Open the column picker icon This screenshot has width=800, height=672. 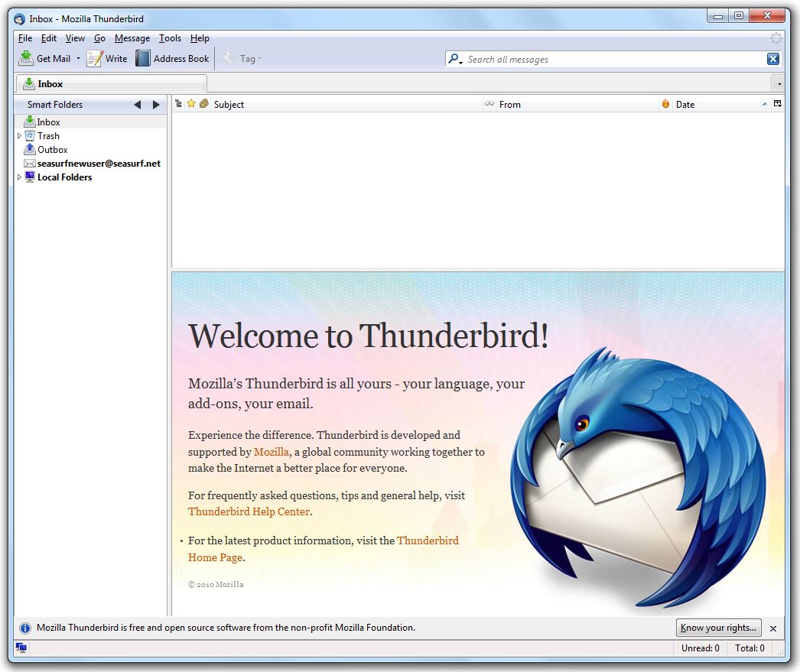[778, 104]
